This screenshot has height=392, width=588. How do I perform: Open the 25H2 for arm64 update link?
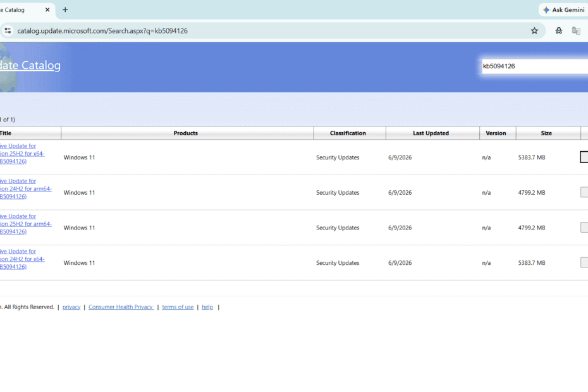(x=26, y=224)
